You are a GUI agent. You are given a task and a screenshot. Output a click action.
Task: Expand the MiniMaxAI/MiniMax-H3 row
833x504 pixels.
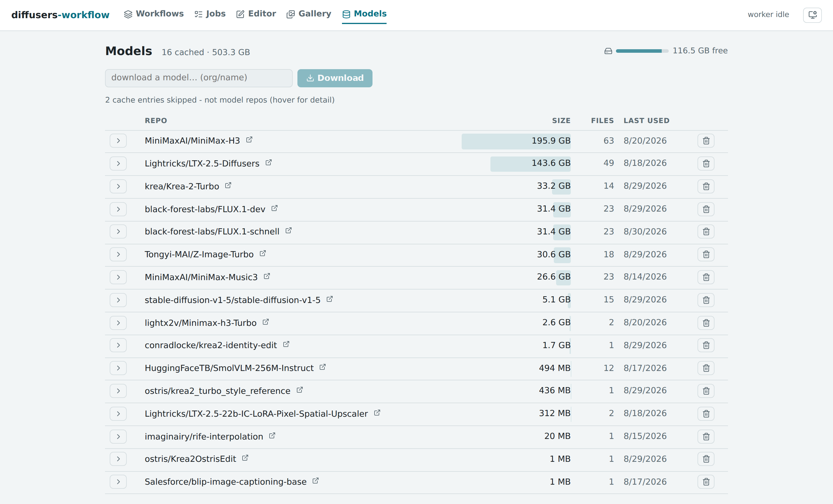click(x=118, y=141)
